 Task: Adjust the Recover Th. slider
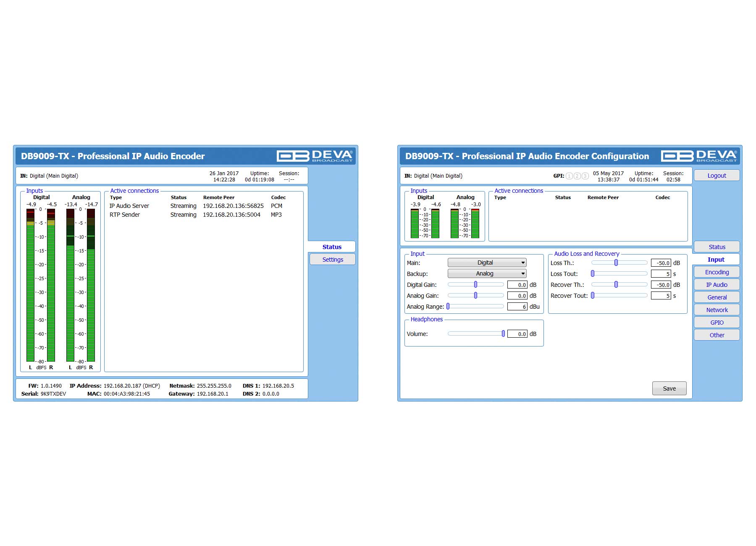pos(619,284)
